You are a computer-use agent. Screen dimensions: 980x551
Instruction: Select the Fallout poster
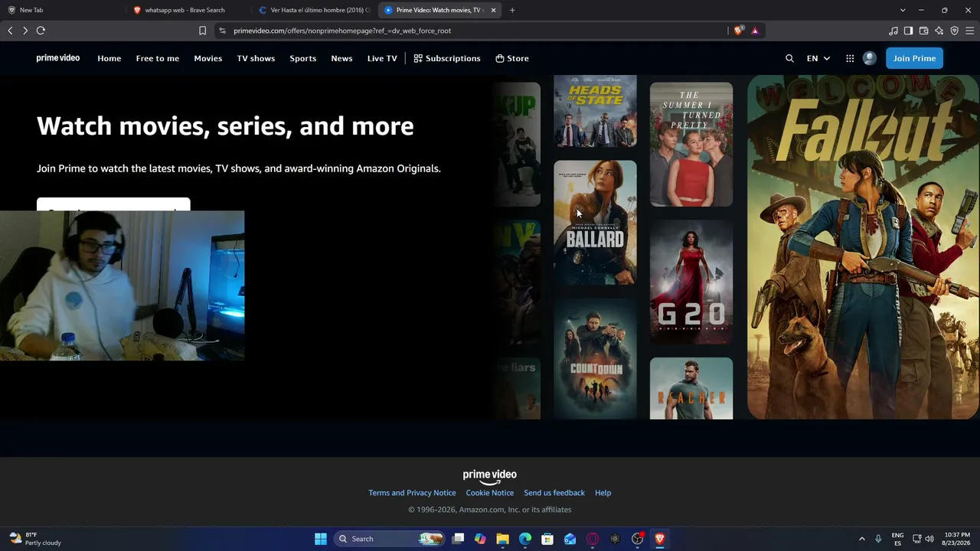pyautogui.click(x=863, y=247)
